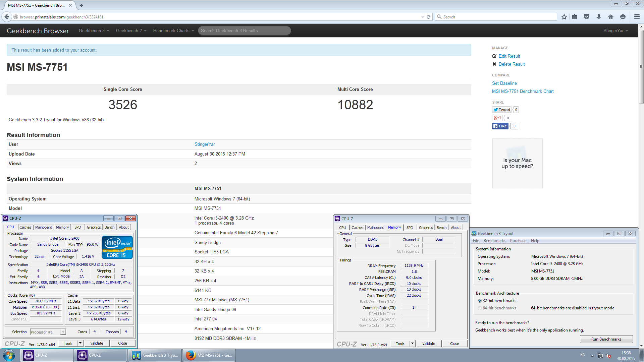Close the MSI MS-7751 browser tab
The width and height of the screenshot is (644, 362).
pyautogui.click(x=70, y=5)
